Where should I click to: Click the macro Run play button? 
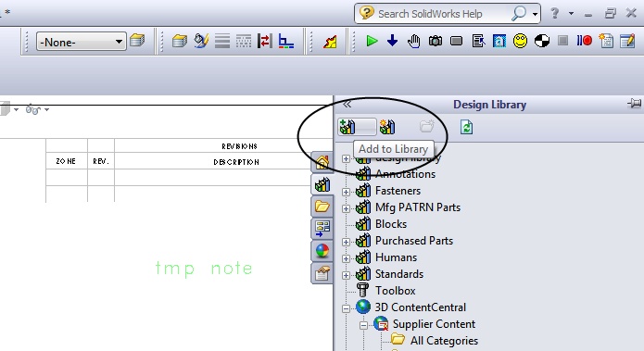[372, 41]
